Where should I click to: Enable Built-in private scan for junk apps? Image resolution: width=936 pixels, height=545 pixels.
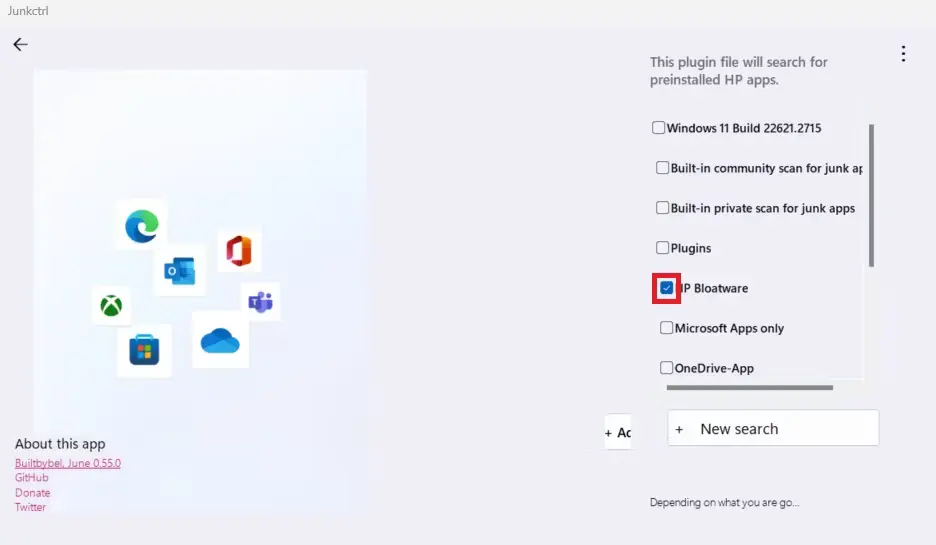point(662,208)
